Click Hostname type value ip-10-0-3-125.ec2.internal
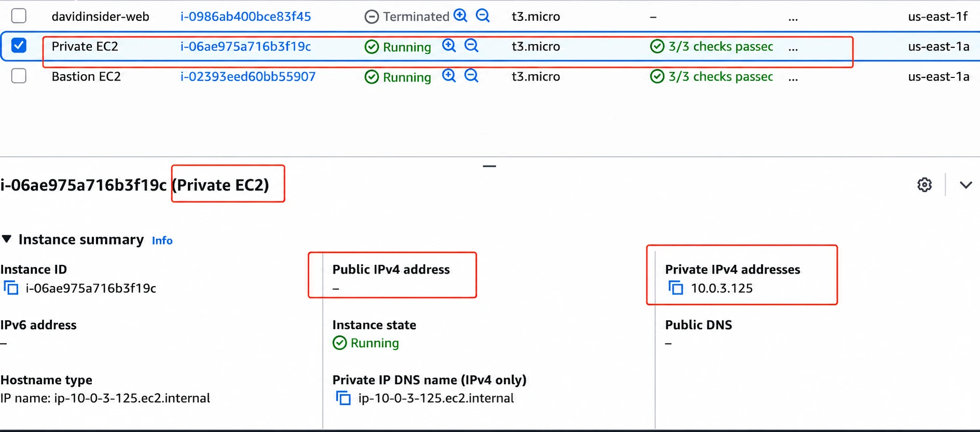Screen dimensions: 980x432 [105, 398]
